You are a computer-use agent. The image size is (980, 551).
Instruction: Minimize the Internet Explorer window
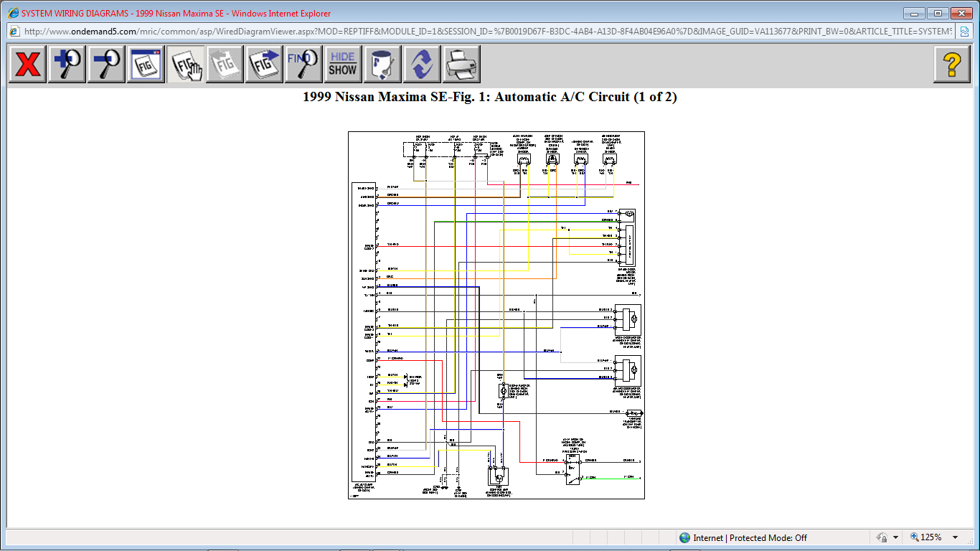(x=914, y=13)
